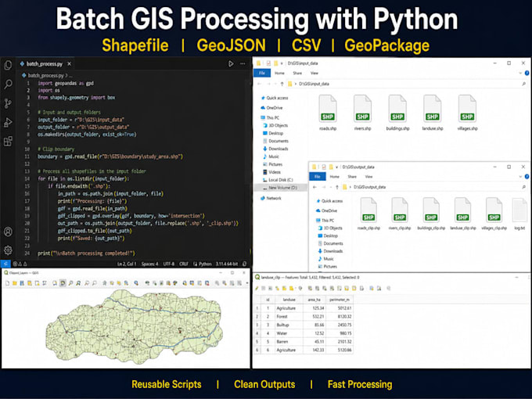Viewport: 532px width, 399px height.
Task: Select the log.txt file
Action: (519, 214)
